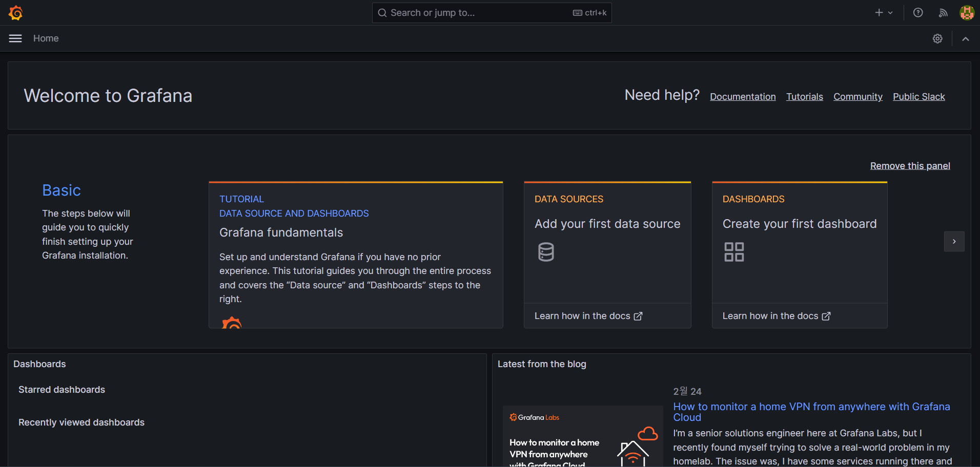Screen dimensions: 980x467
Task: Click the Dashboards panel title
Action: 39,364
